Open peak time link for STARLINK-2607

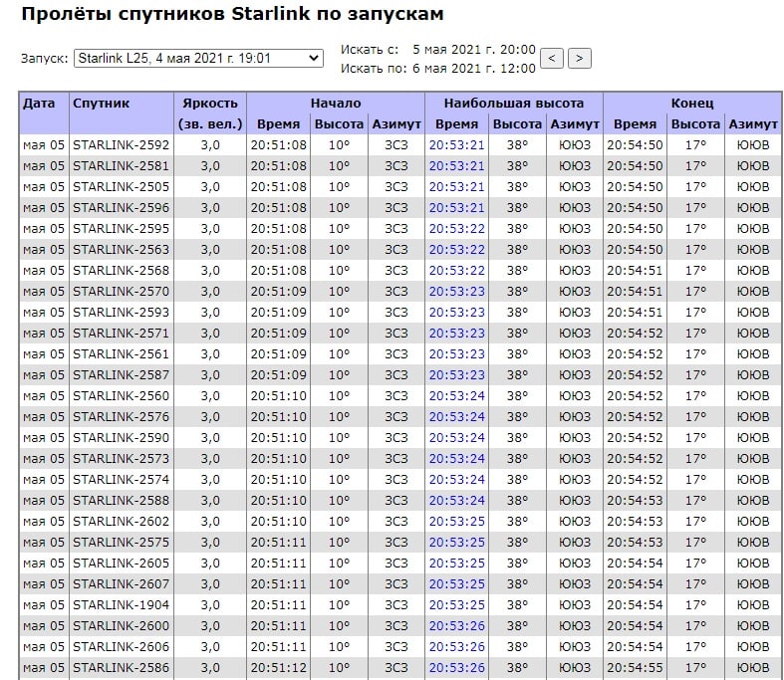457,584
